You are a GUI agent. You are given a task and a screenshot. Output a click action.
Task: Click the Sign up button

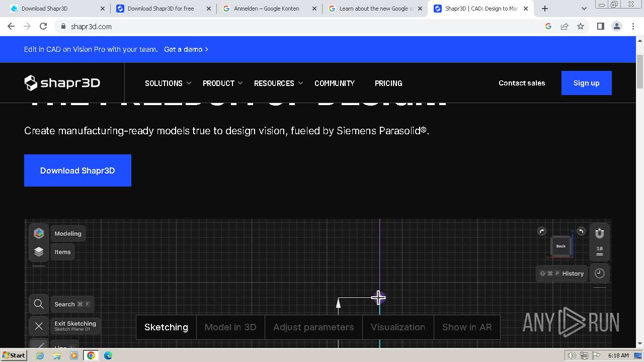click(x=586, y=83)
